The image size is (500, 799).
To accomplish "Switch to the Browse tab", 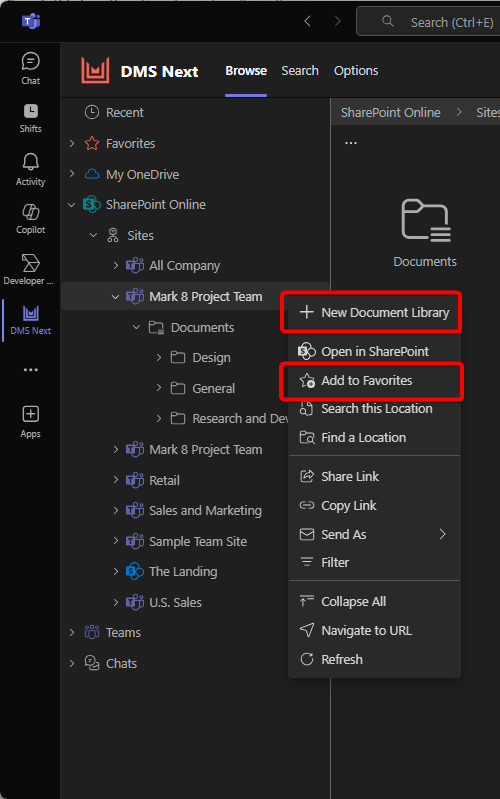I will [x=246, y=71].
